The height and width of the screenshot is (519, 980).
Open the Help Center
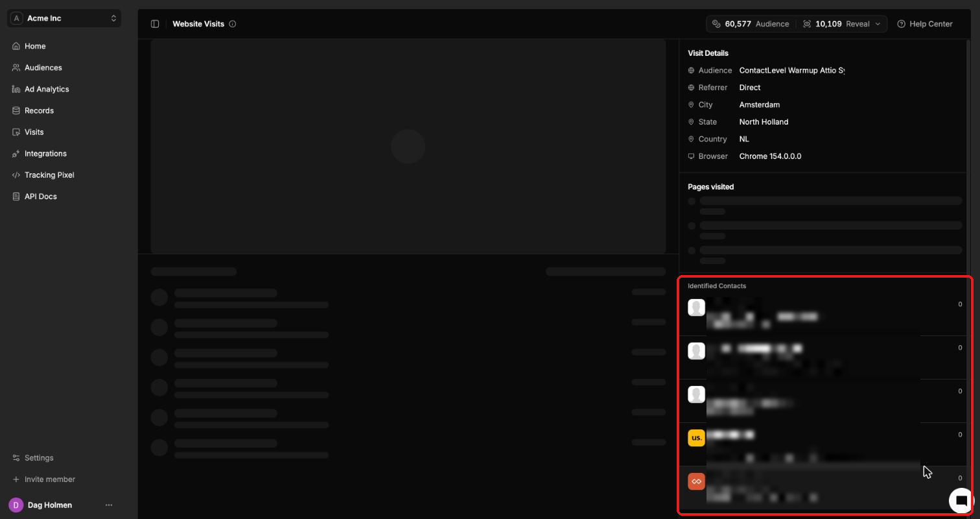pyautogui.click(x=925, y=24)
